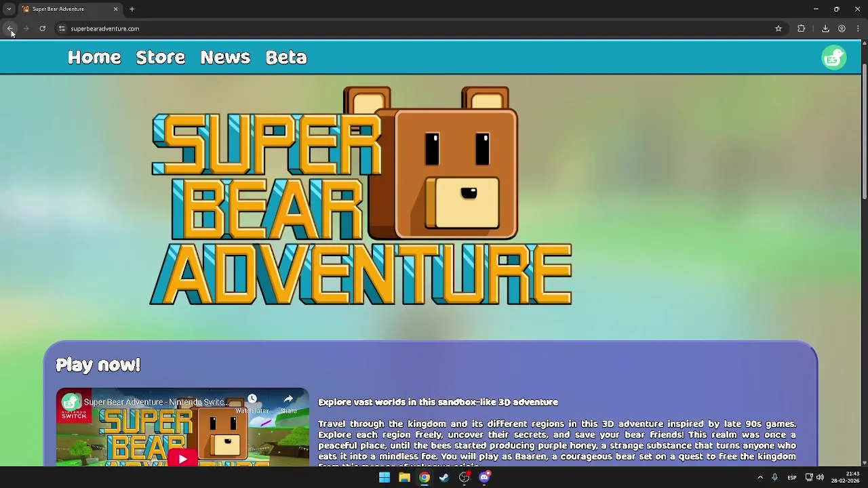868x488 pixels.
Task: Switch to Chrome in the taskbar
Action: (x=424, y=477)
